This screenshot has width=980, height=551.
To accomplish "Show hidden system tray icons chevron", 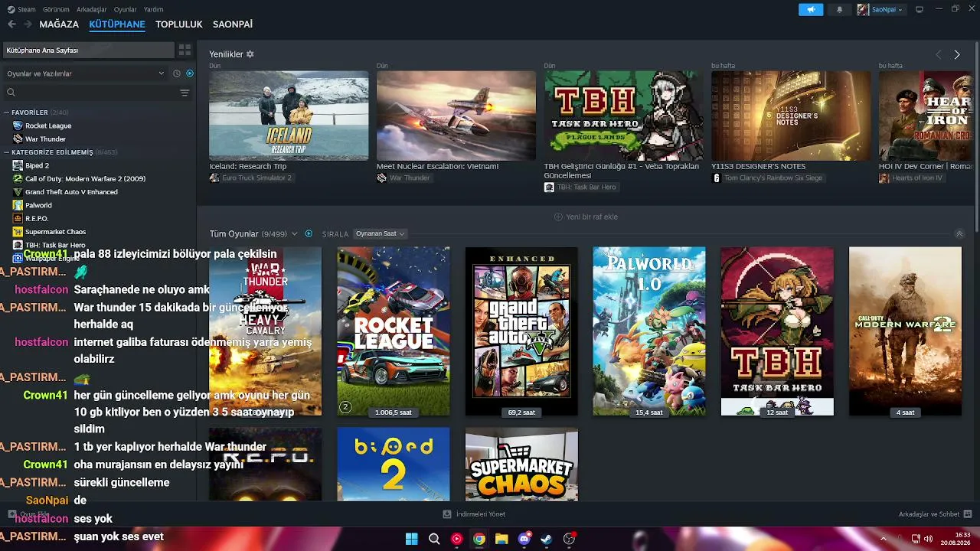I will (883, 539).
